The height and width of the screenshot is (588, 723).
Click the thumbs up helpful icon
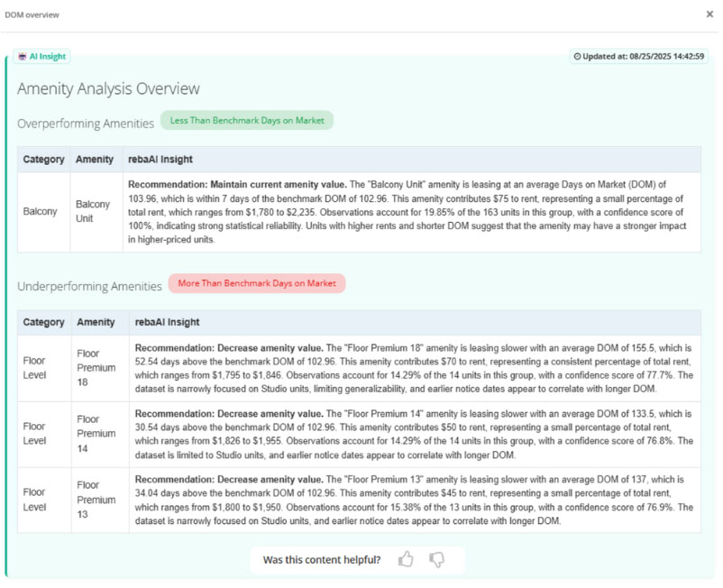tap(406, 559)
